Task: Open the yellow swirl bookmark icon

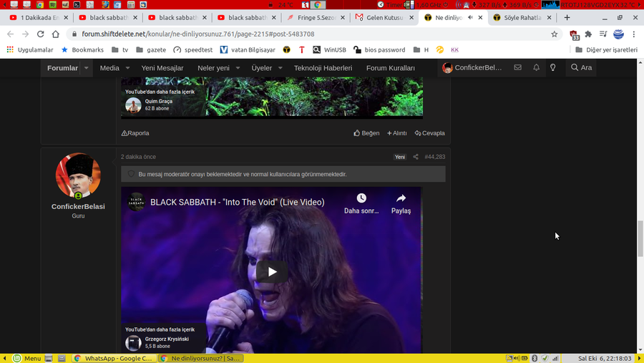Action: point(440,49)
